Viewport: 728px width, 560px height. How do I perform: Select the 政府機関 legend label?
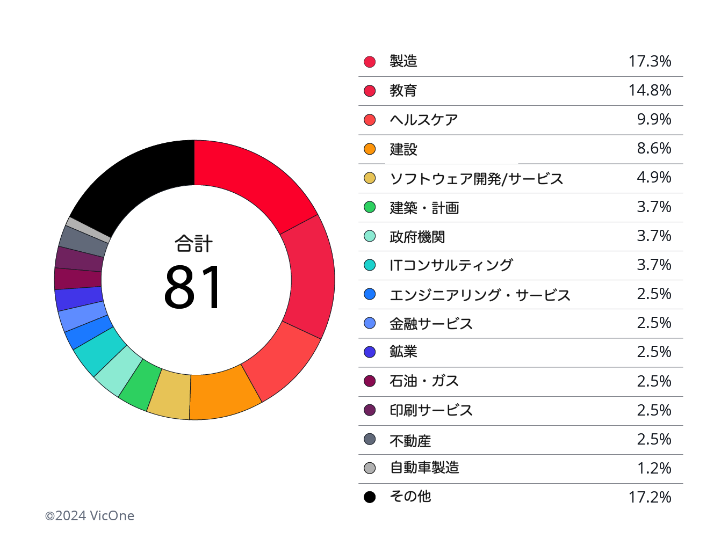(417, 237)
